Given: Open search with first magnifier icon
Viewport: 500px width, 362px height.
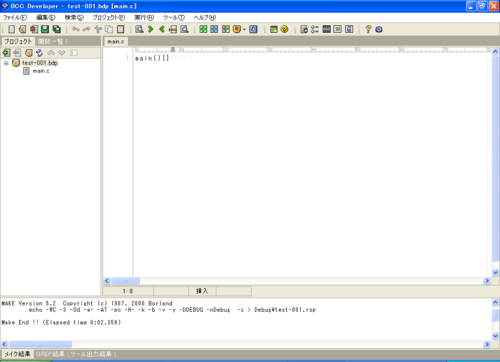Looking at the screenshot, I should coord(139,29).
